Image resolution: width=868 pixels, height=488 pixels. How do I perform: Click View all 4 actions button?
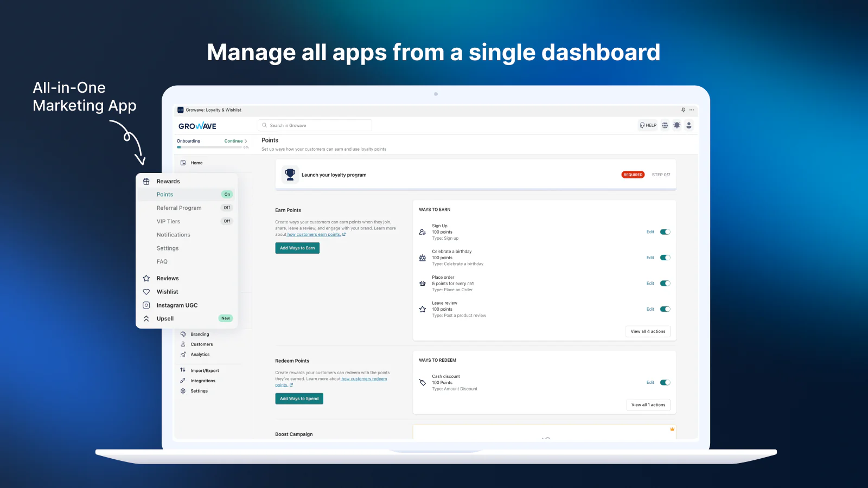pos(648,331)
